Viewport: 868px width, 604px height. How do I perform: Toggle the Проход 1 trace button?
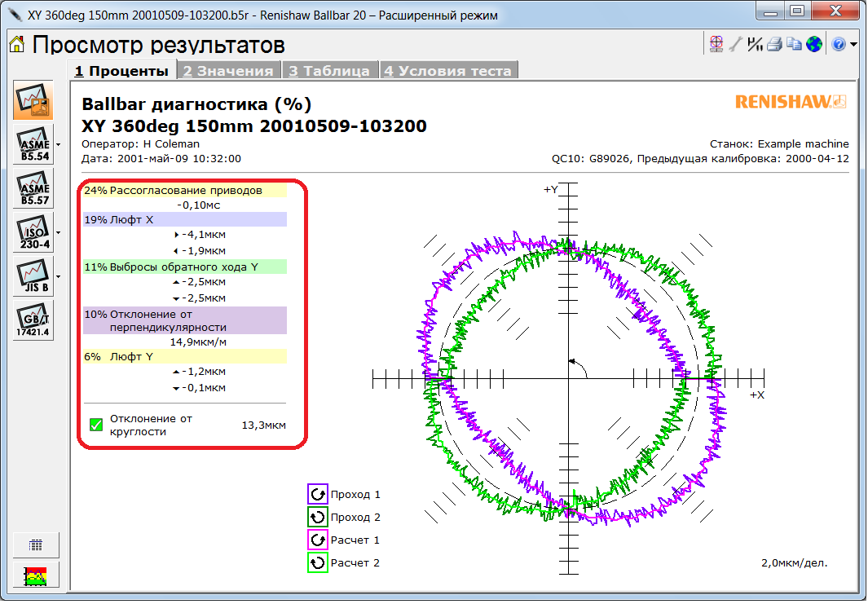(318, 495)
